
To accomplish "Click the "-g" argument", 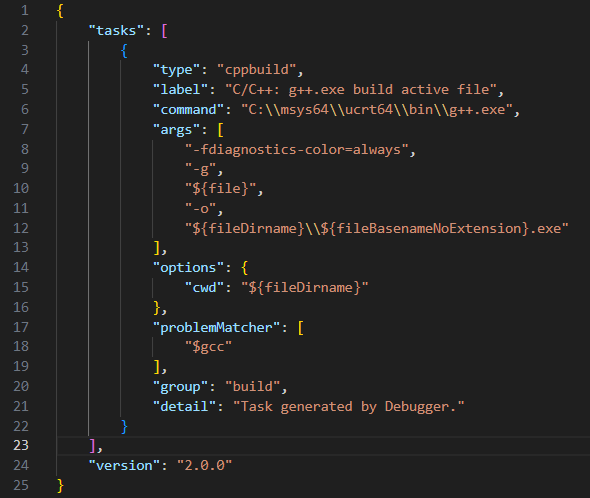I will 200,169.
